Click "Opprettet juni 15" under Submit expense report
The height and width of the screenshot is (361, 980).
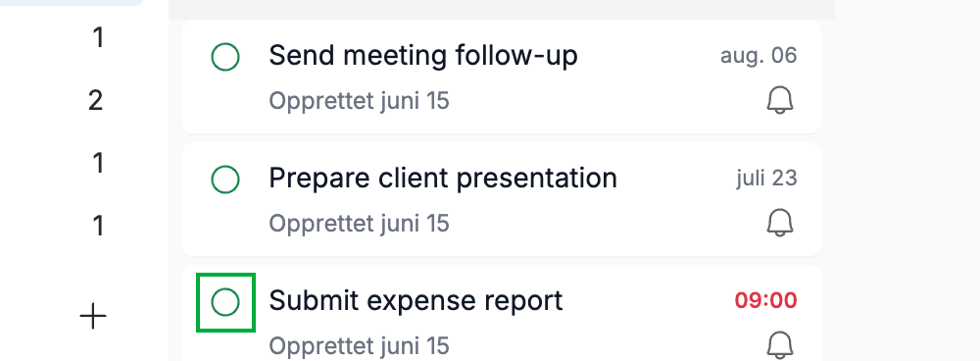click(359, 346)
